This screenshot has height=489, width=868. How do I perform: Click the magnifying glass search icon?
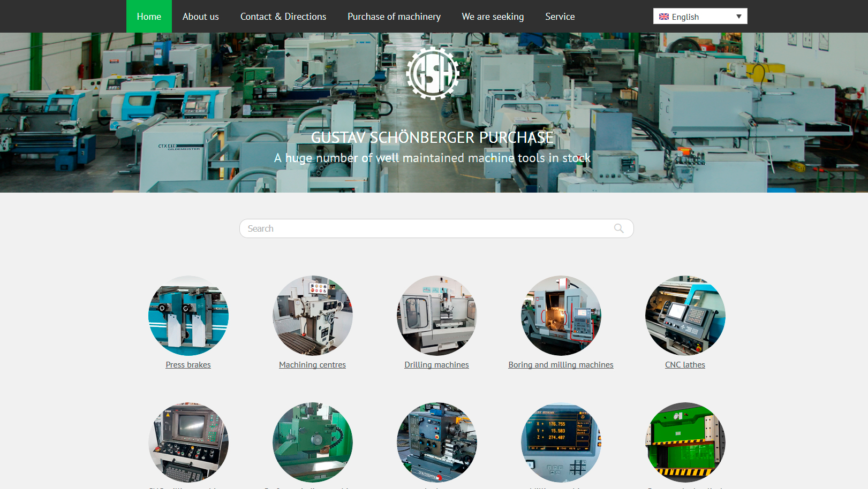(618, 228)
